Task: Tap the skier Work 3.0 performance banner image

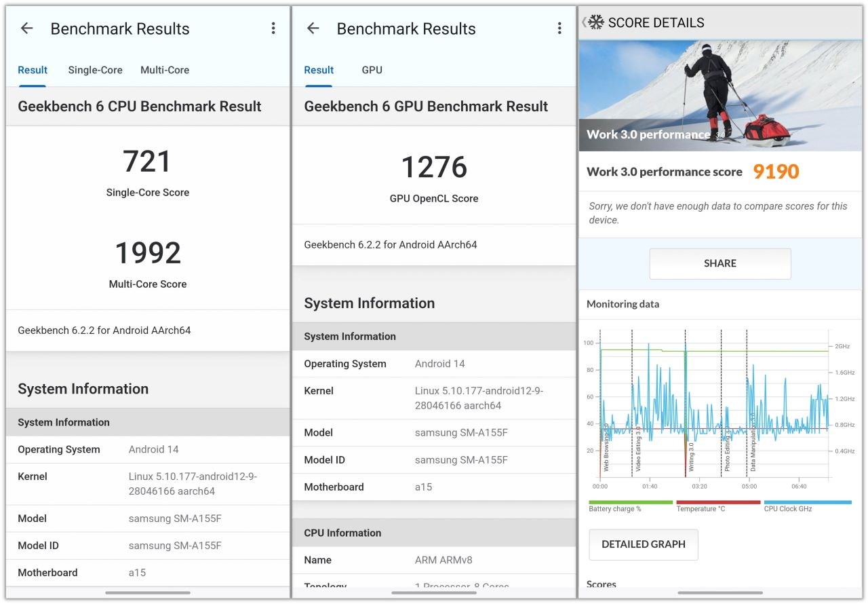Action: tap(720, 95)
